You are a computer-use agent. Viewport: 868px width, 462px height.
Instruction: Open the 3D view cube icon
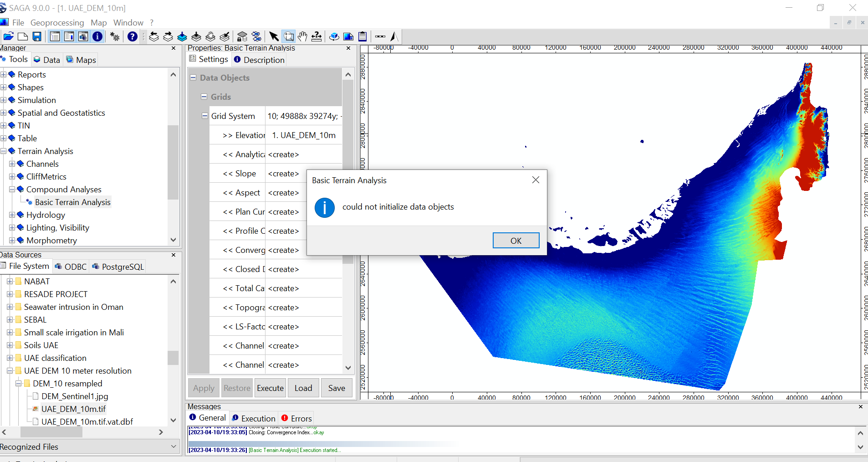tap(334, 36)
